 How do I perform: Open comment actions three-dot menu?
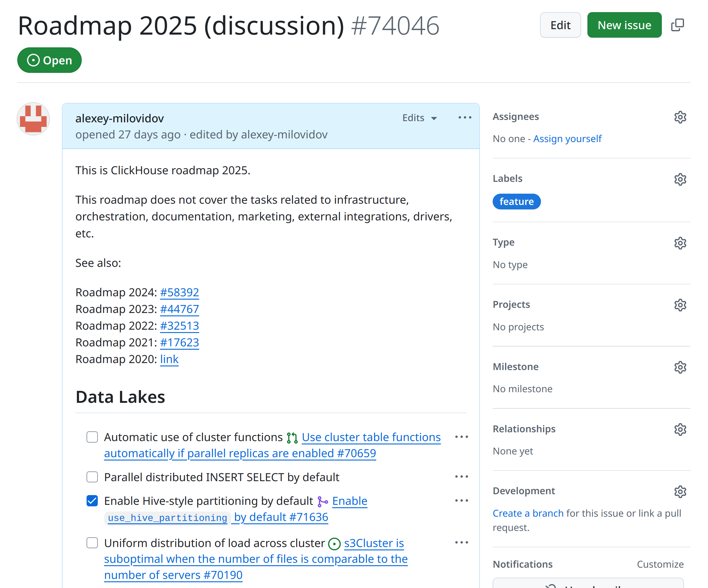click(x=465, y=117)
